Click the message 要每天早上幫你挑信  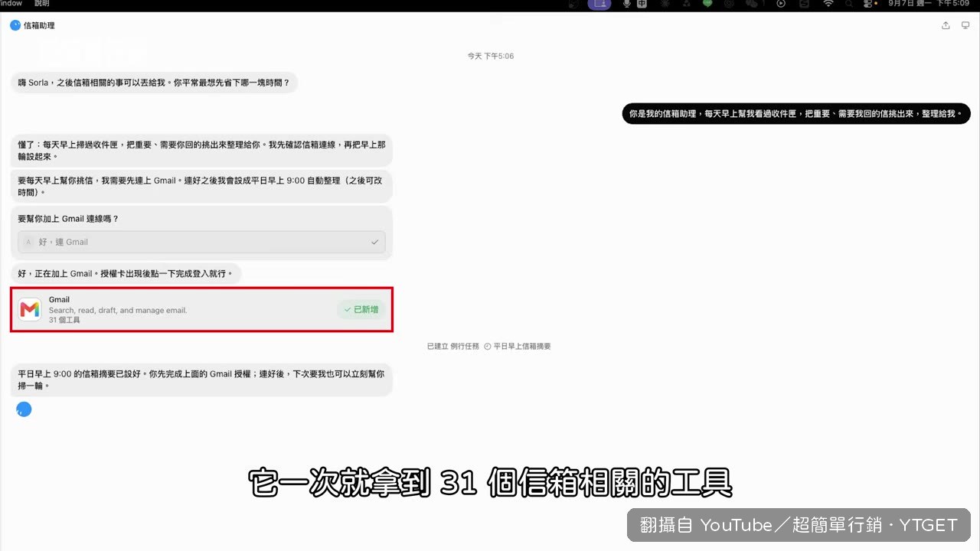[201, 186]
